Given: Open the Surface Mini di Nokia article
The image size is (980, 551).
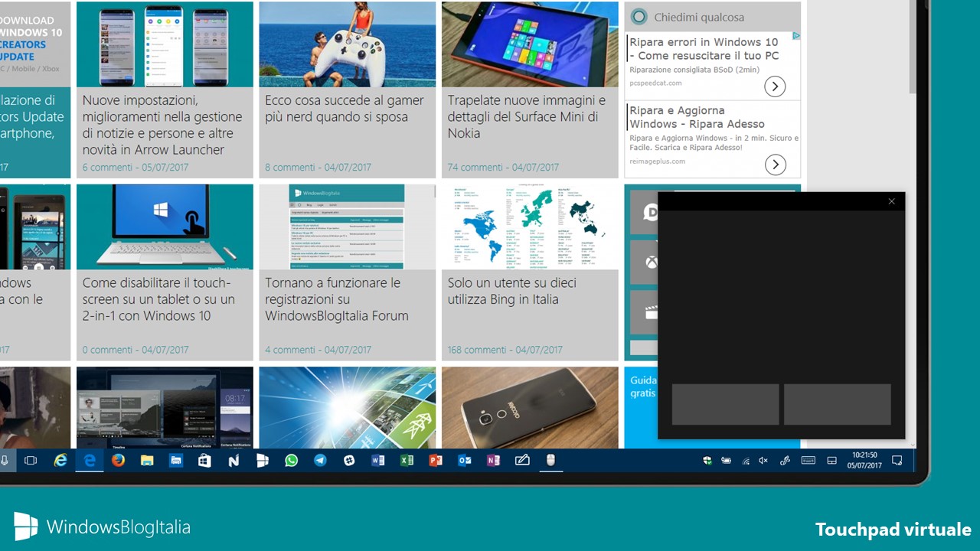Looking at the screenshot, I should [x=527, y=116].
